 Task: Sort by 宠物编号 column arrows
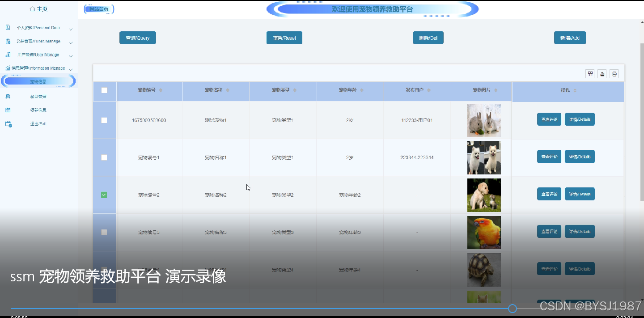161,90
